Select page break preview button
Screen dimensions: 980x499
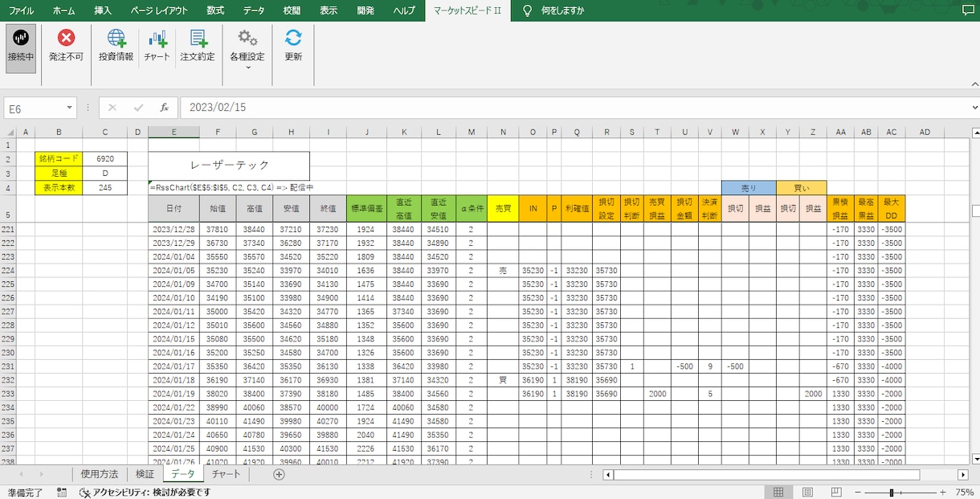(x=837, y=492)
